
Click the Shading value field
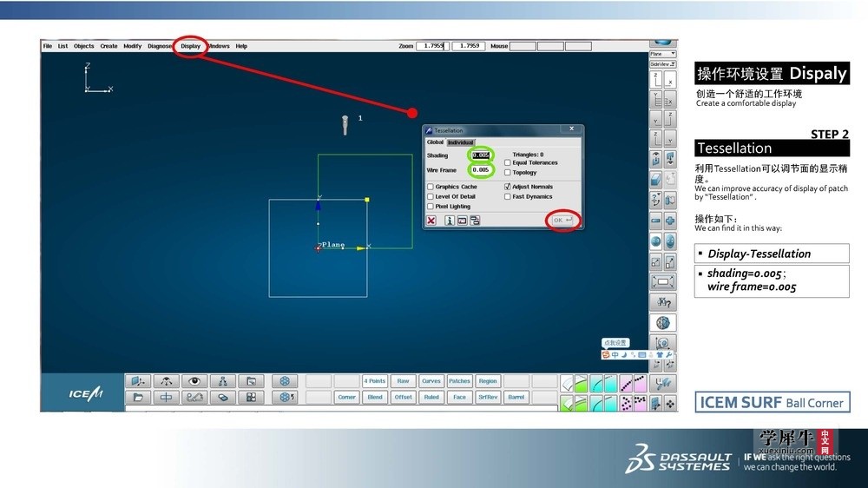481,155
